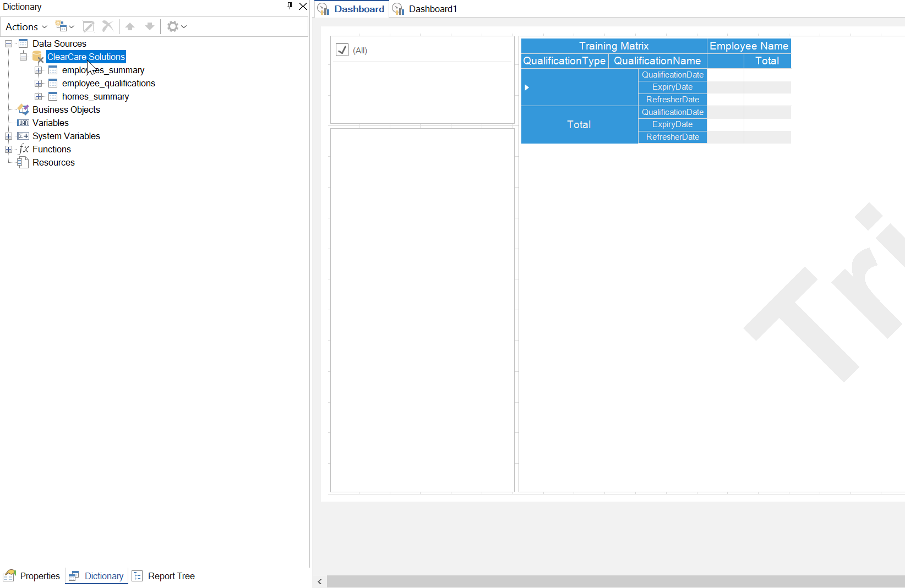The image size is (905, 588).
Task: Toggle the (All) checkbox in filter list
Action: coord(342,50)
